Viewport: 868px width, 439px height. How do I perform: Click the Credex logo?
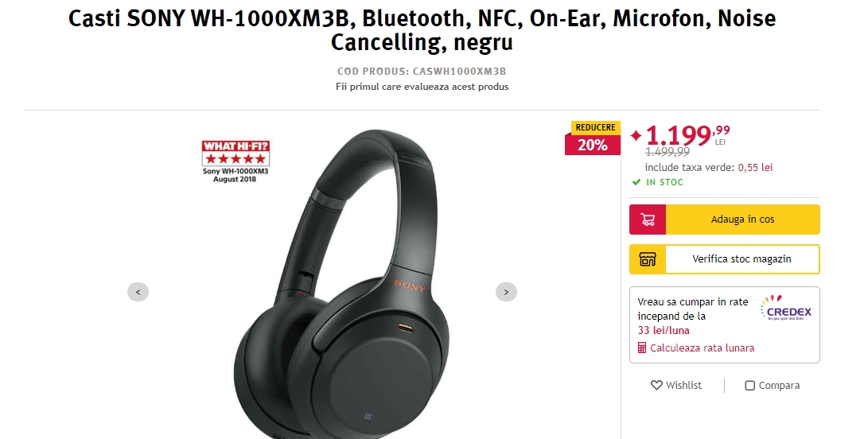click(x=785, y=309)
